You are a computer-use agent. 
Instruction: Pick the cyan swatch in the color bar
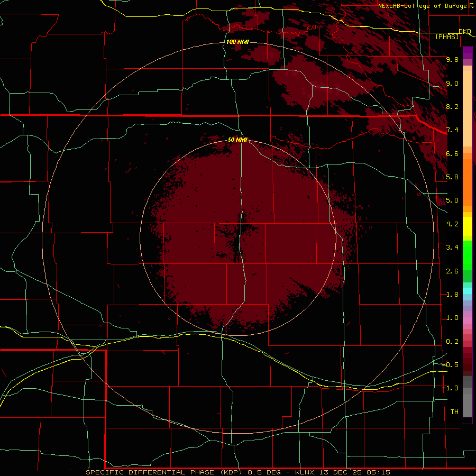(467, 290)
